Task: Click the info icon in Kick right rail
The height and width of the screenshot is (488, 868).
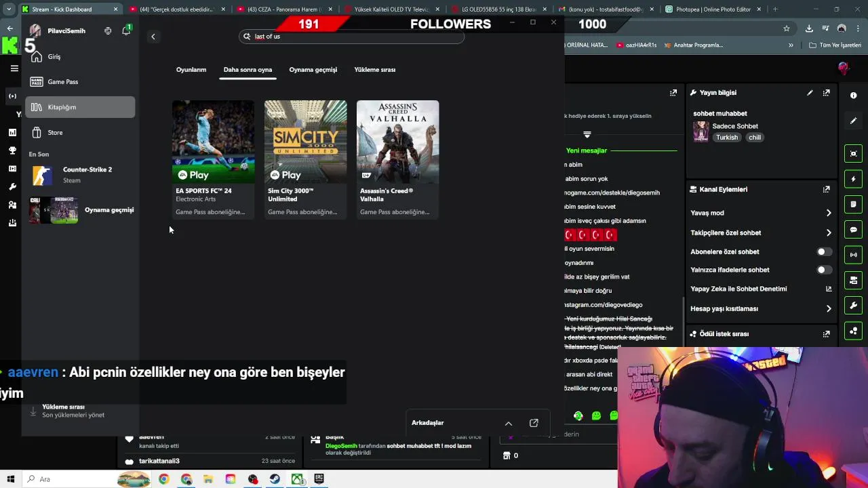Action: [x=854, y=96]
